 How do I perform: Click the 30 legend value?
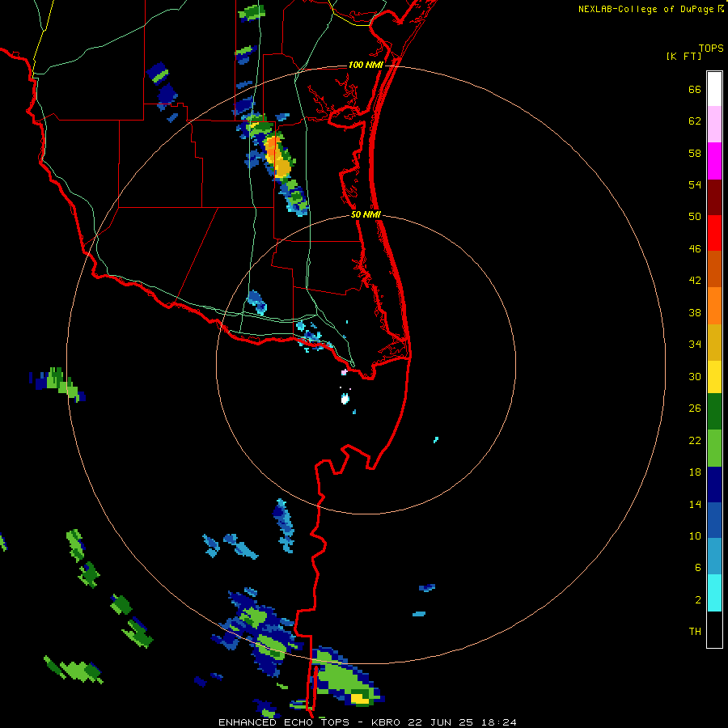click(x=695, y=376)
